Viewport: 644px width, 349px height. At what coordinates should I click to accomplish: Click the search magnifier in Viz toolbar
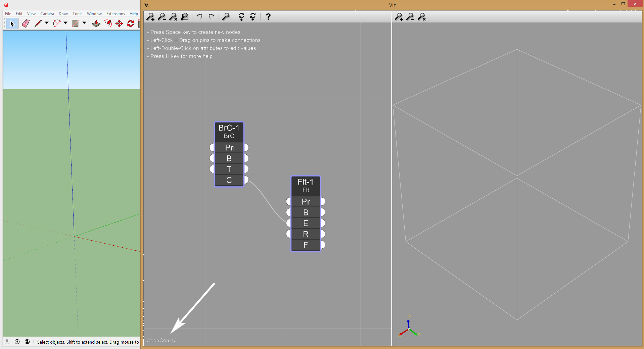click(x=226, y=17)
